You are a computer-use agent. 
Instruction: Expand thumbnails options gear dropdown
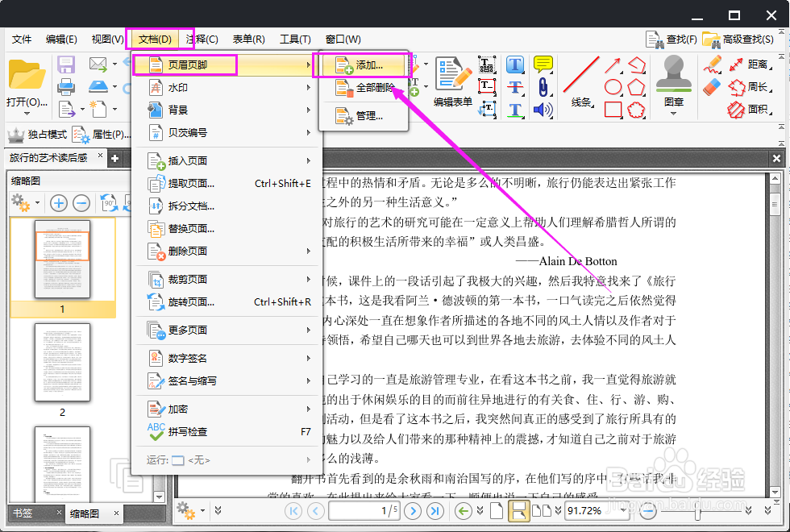[38, 203]
